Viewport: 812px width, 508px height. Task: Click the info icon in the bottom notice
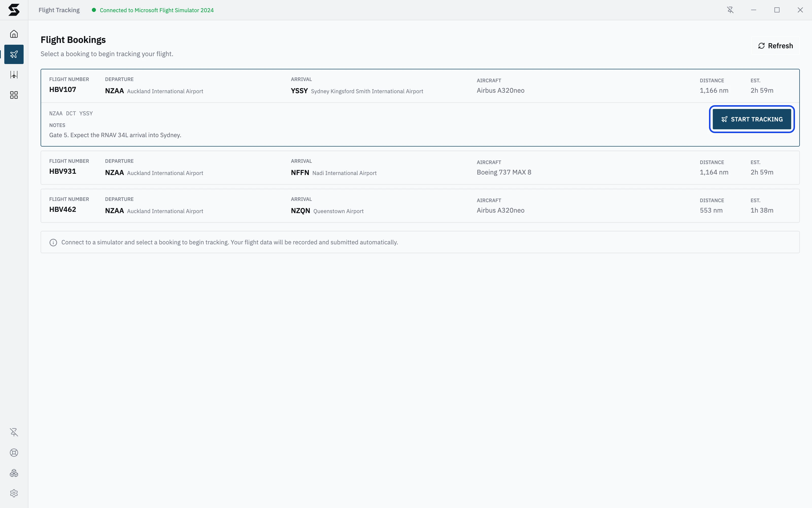coord(53,243)
